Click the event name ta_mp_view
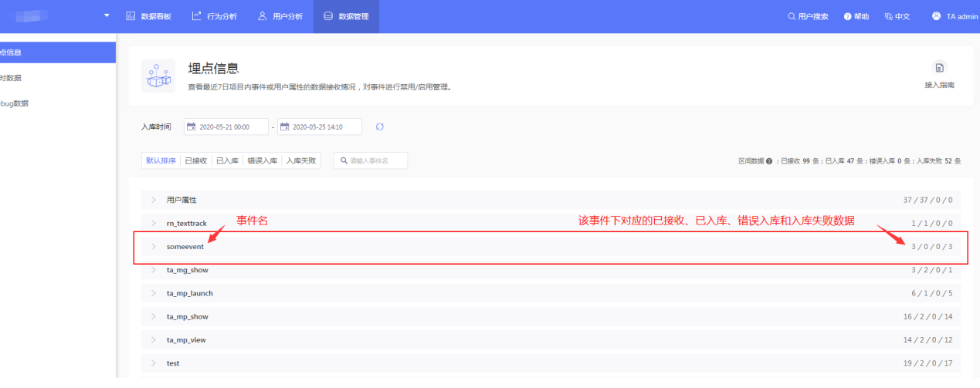Image resolution: width=980 pixels, height=388 pixels. pos(186,339)
